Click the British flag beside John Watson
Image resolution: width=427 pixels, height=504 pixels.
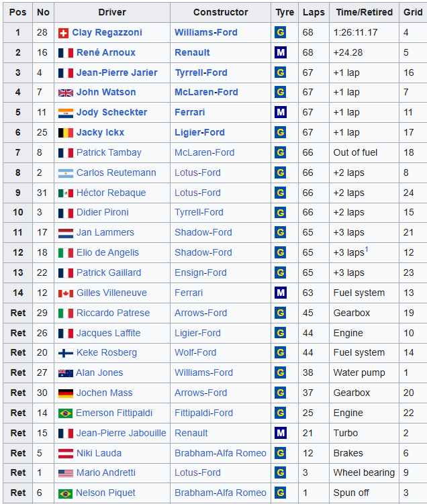point(66,93)
